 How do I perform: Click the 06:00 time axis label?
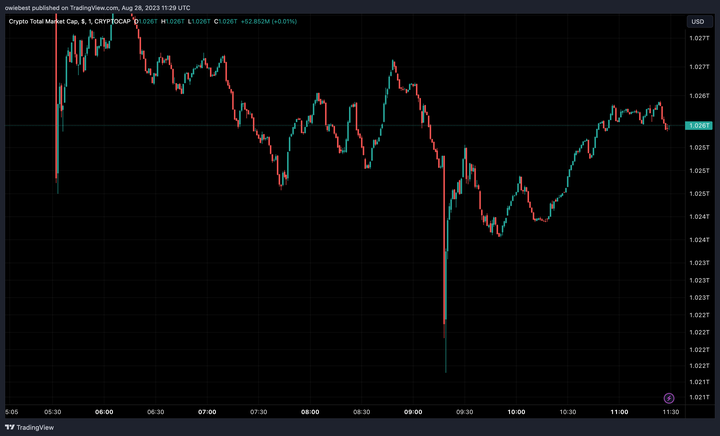coord(104,412)
